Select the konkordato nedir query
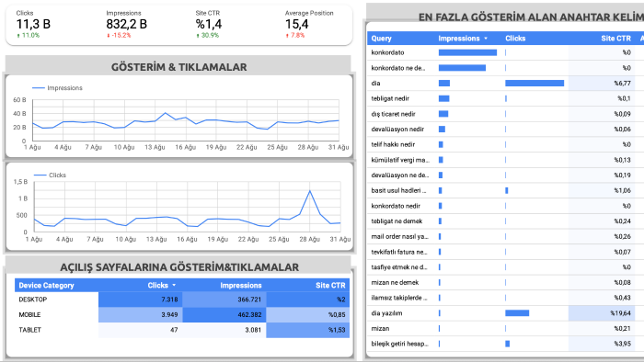644x362 pixels. 396,206
